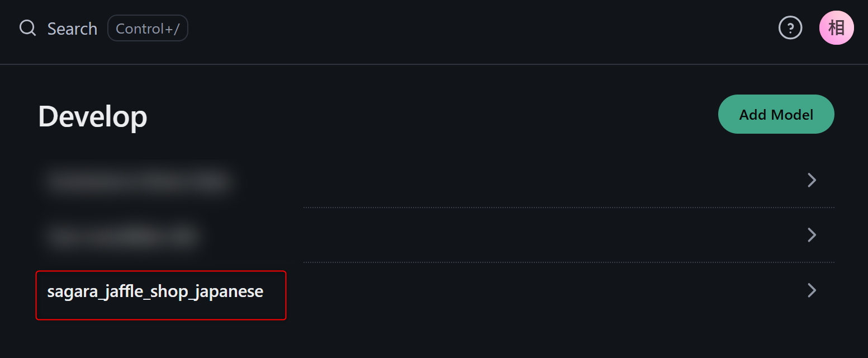The width and height of the screenshot is (868, 358).
Task: Click the dotted divider below second model row
Action: pos(568,262)
